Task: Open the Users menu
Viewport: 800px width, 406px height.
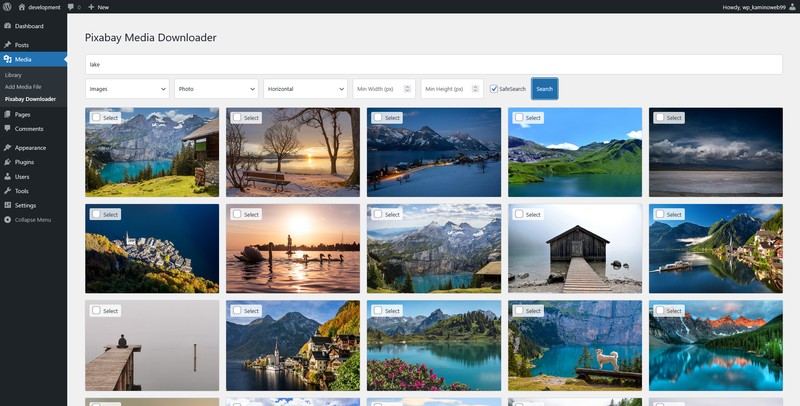Action: tap(33, 176)
